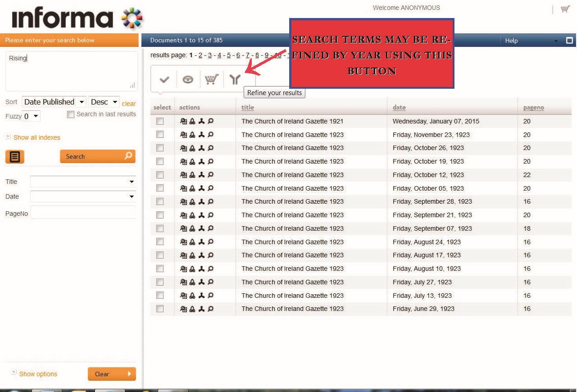This screenshot has width=577, height=392.
Task: Click page number 22 cell
Action: point(527,175)
